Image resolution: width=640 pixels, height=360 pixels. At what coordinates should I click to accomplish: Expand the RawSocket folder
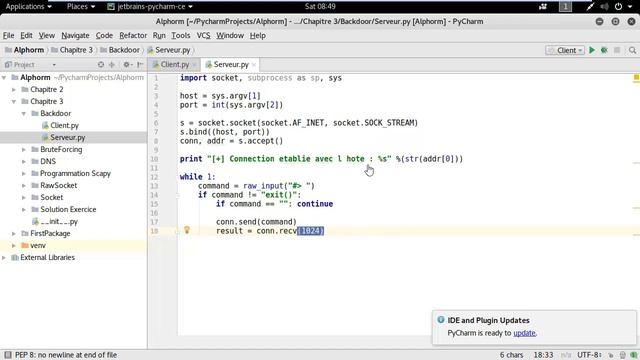click(24, 185)
